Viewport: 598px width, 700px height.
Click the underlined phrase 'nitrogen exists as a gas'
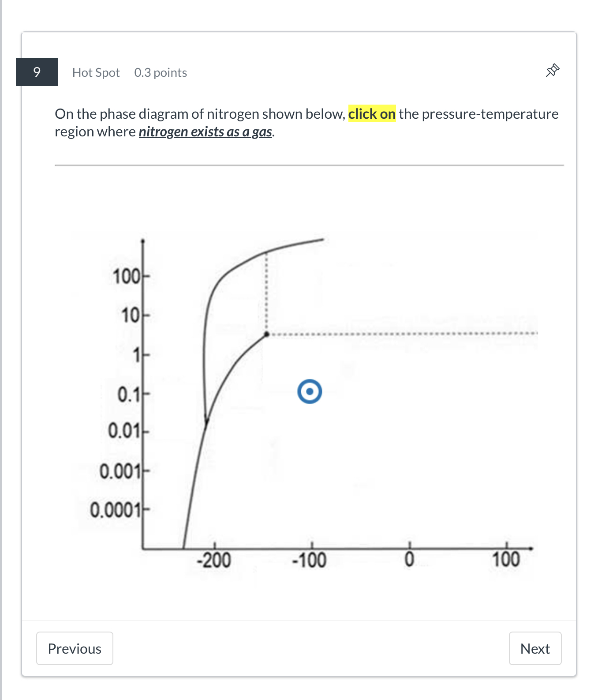(x=206, y=131)
